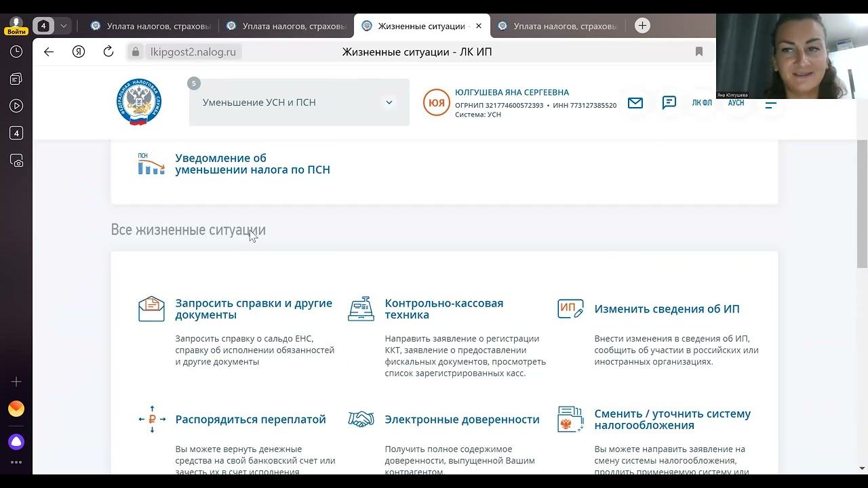
Task: Click the envelope document icon for справки
Action: pyautogui.click(x=151, y=309)
